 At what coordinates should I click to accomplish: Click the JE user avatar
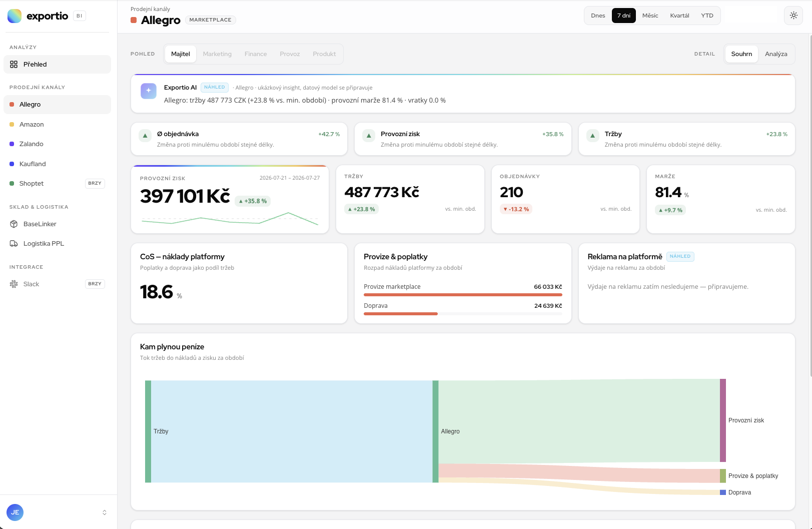[15, 512]
